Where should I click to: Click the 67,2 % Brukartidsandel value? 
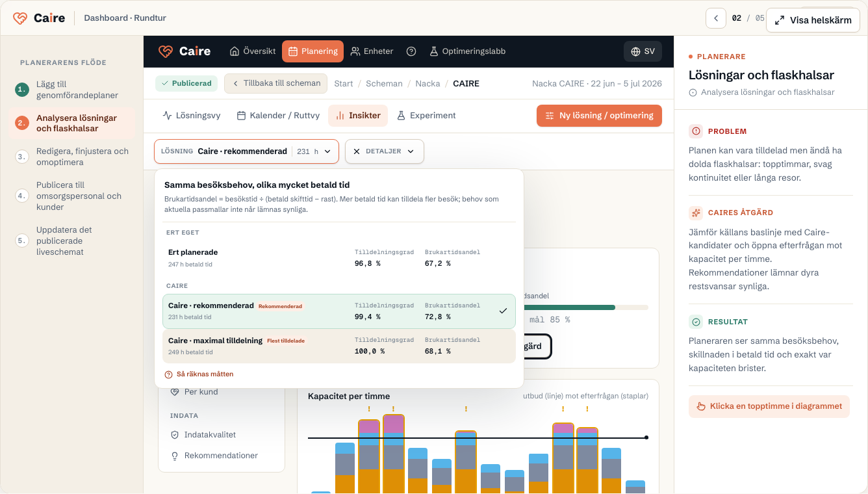click(x=438, y=264)
